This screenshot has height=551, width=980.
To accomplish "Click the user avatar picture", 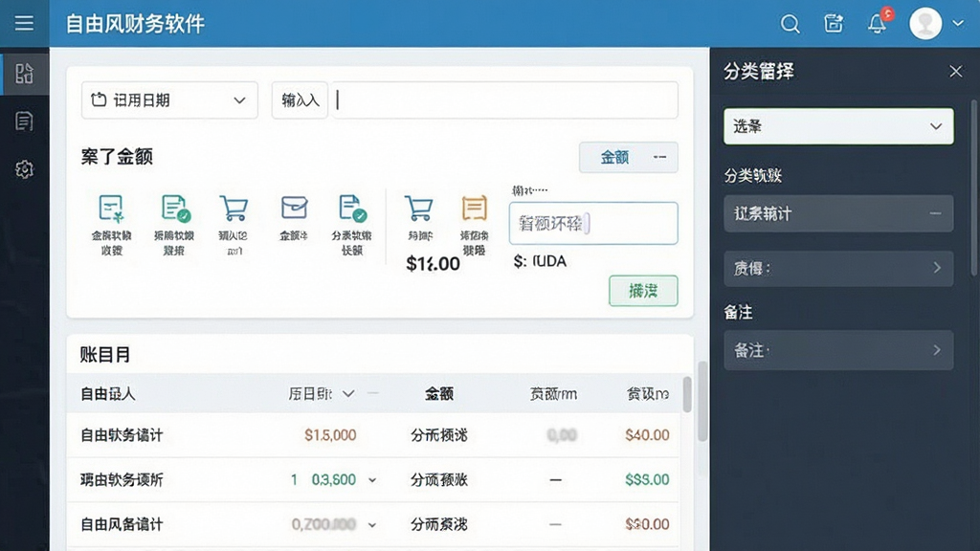I will tap(925, 24).
